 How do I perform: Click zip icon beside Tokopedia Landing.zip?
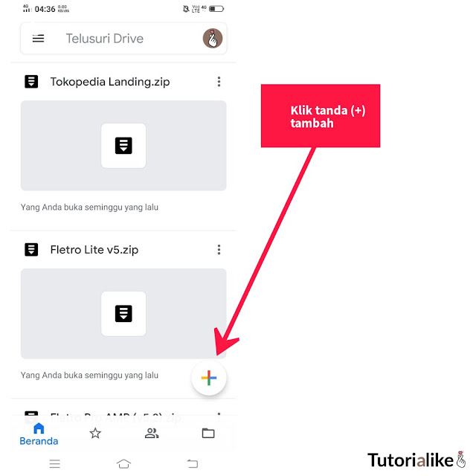[31, 82]
